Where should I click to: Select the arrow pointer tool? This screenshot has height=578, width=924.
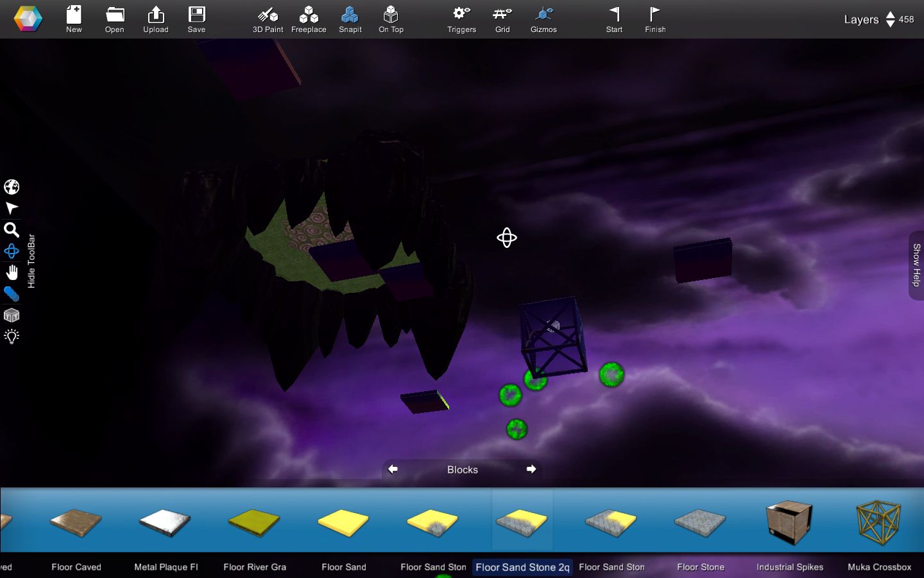[x=12, y=208]
